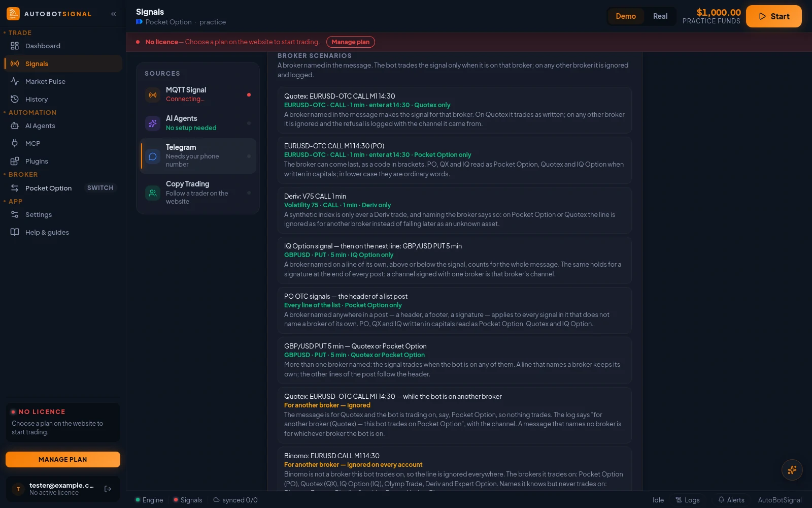Switch to Real account mode
812x508 pixels.
point(660,16)
